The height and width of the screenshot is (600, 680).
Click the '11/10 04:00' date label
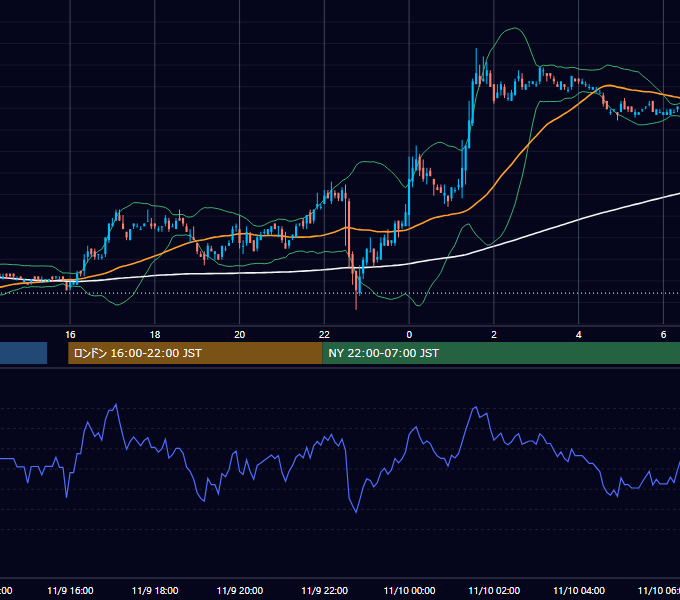[579, 590]
